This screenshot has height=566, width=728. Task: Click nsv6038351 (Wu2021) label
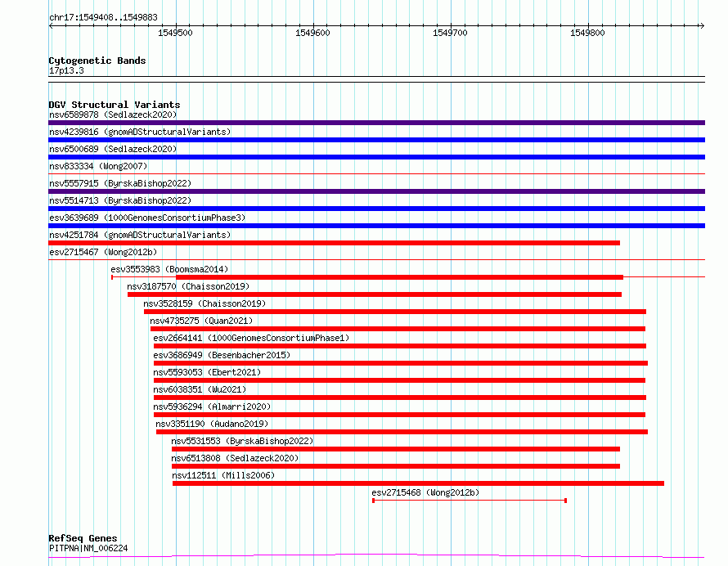point(200,389)
